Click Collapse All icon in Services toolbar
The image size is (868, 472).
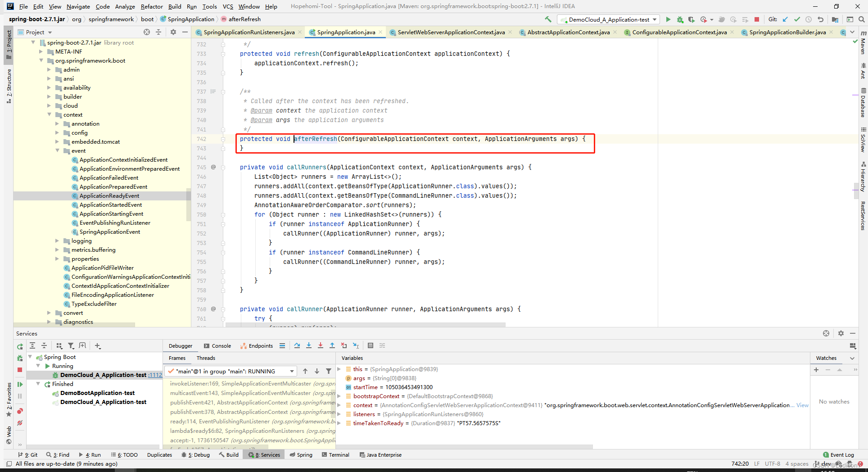(44, 345)
